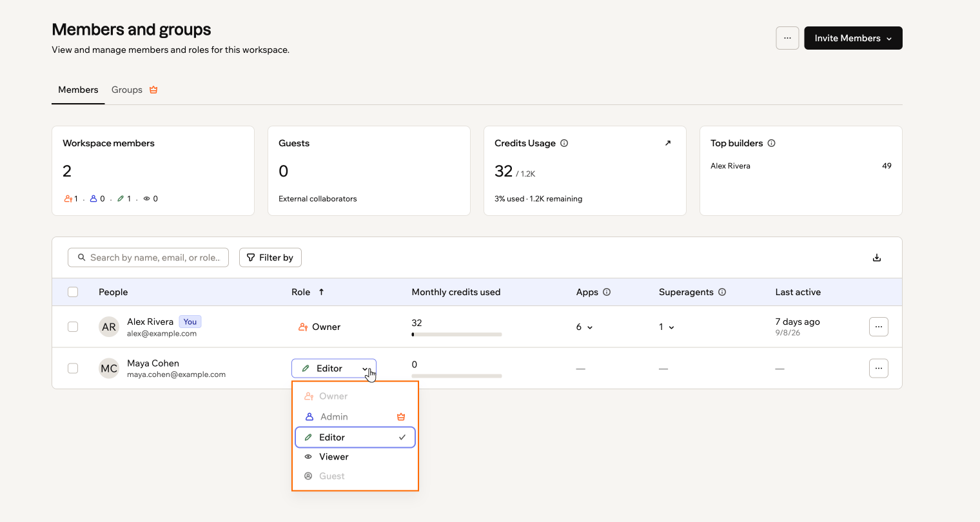
Task: Open the more options button beside Invite Members
Action: coord(787,38)
